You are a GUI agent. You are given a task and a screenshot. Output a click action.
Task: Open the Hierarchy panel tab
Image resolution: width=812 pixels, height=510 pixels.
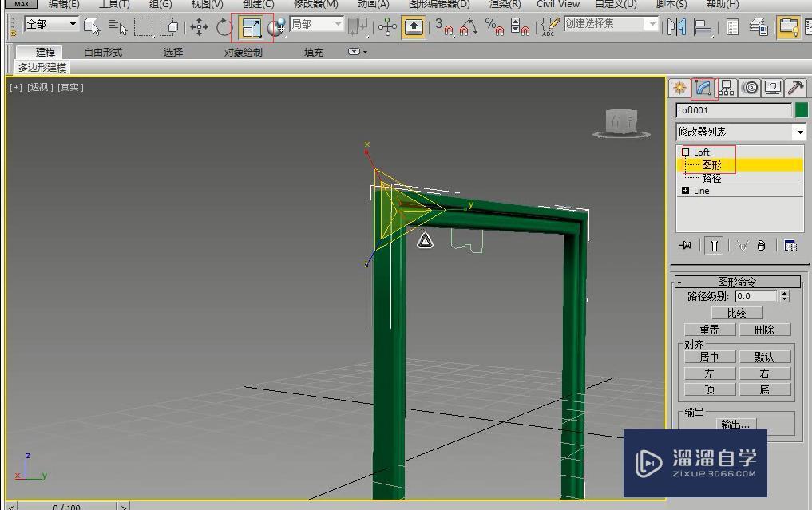pos(726,88)
